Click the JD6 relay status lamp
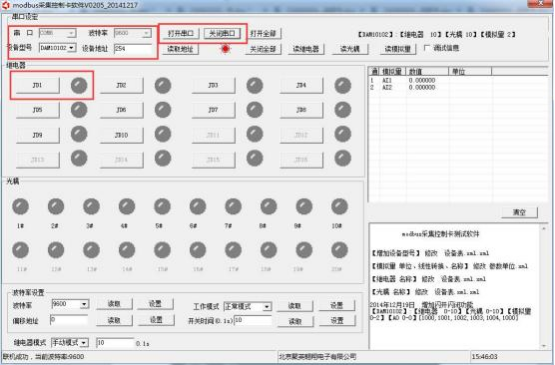 pyautogui.click(x=163, y=110)
